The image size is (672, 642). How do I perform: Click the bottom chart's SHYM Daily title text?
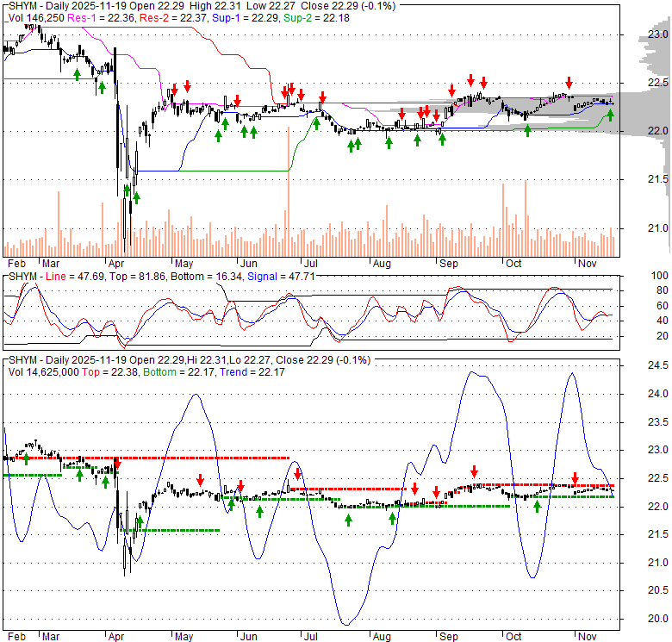pos(190,360)
